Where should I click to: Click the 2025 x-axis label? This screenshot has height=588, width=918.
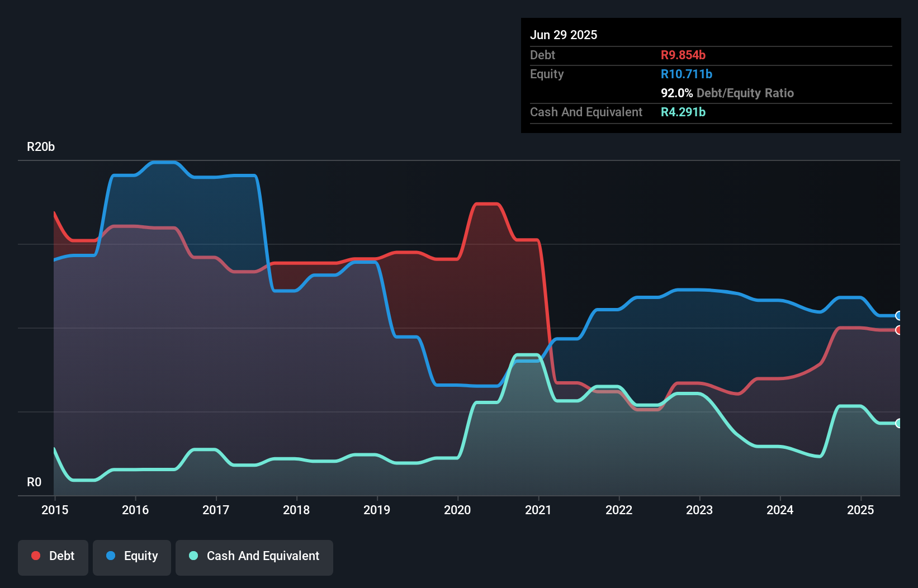click(x=860, y=510)
